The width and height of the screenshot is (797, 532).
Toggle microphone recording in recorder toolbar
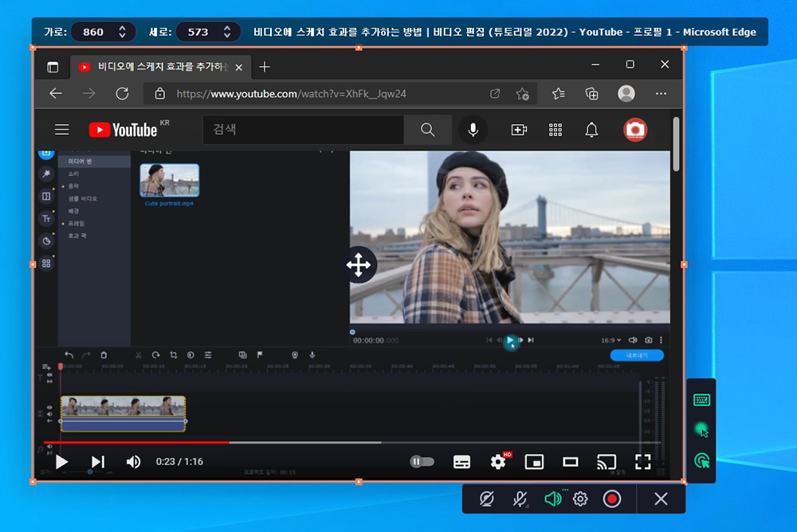pos(520,499)
